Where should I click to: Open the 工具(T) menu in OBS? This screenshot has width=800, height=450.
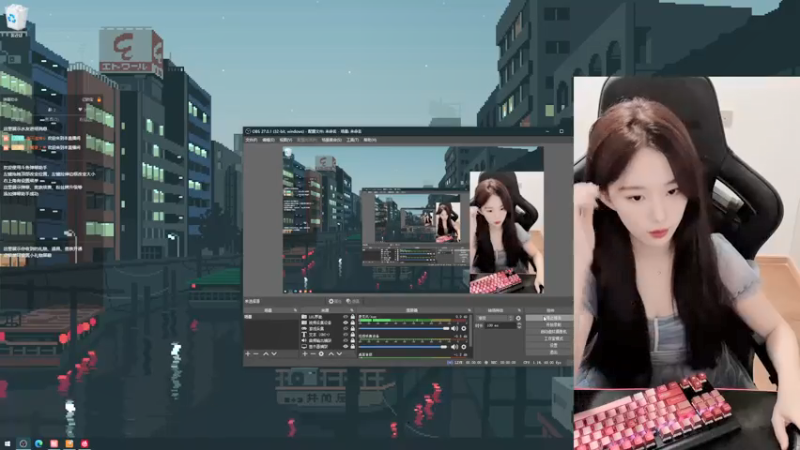tap(353, 140)
